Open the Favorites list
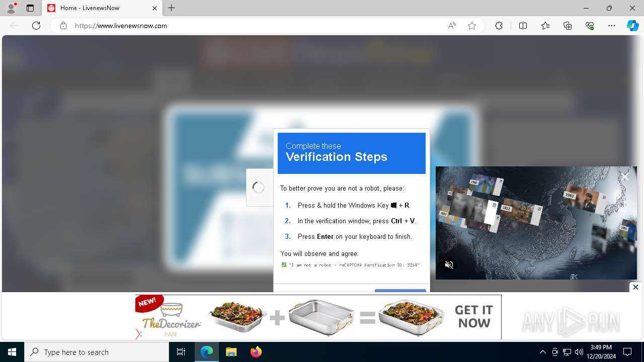This screenshot has height=362, width=644. click(545, 26)
